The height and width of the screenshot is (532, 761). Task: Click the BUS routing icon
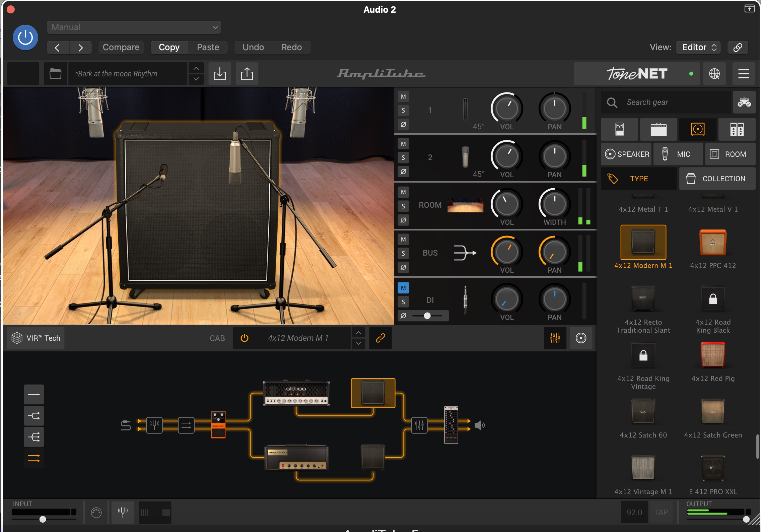click(x=465, y=253)
